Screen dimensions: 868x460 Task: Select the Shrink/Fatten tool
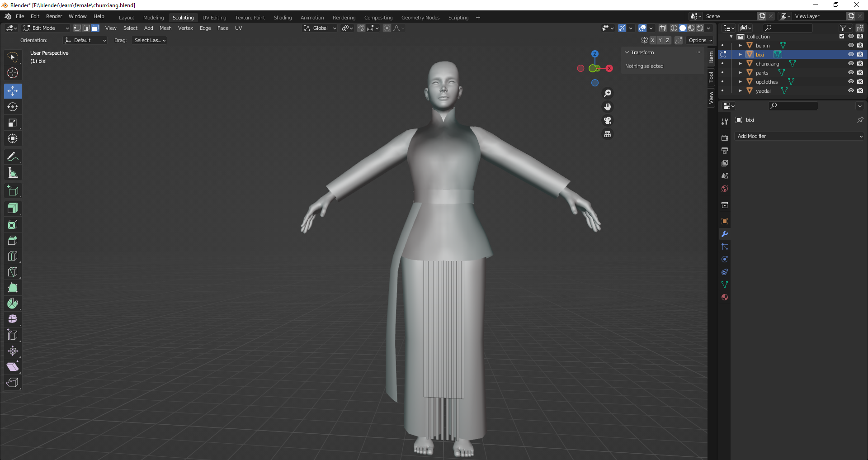tap(13, 351)
